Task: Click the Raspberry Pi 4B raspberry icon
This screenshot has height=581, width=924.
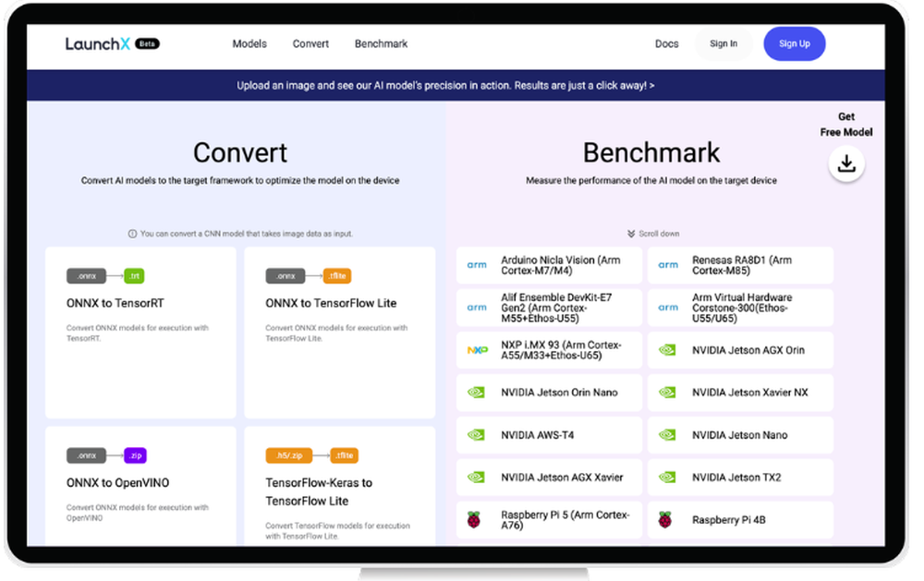Action: click(x=665, y=520)
